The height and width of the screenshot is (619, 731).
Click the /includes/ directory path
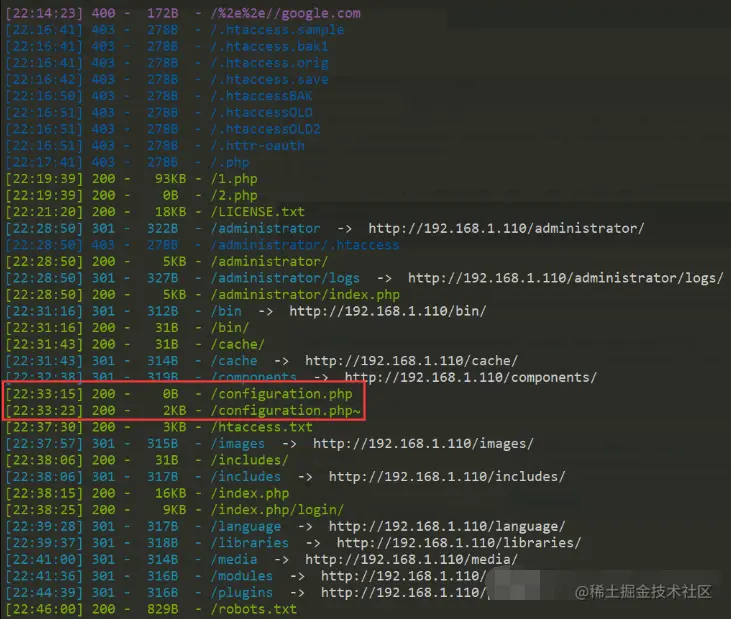(249, 460)
